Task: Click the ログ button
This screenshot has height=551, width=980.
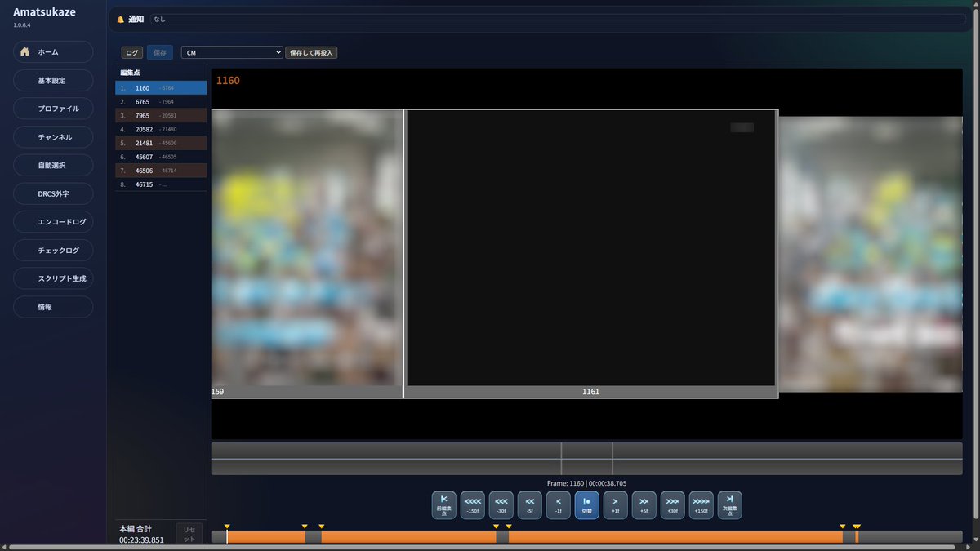Action: click(131, 52)
